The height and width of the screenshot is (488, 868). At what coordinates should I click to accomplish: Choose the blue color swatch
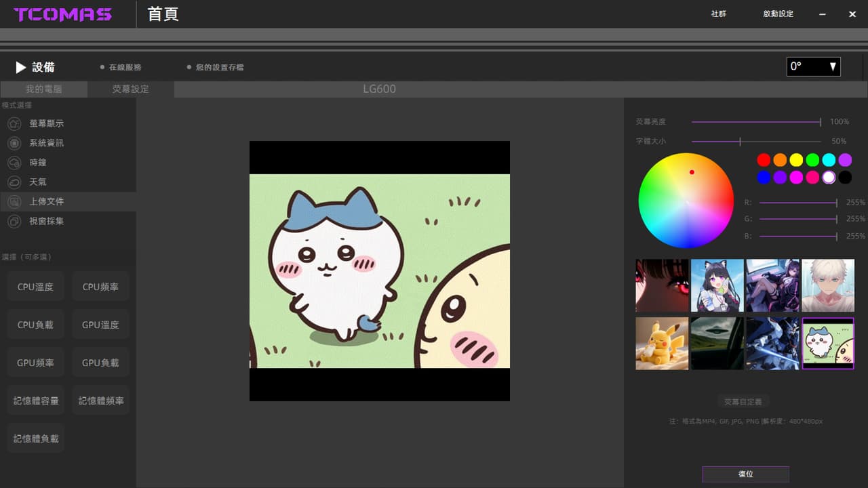coord(764,178)
